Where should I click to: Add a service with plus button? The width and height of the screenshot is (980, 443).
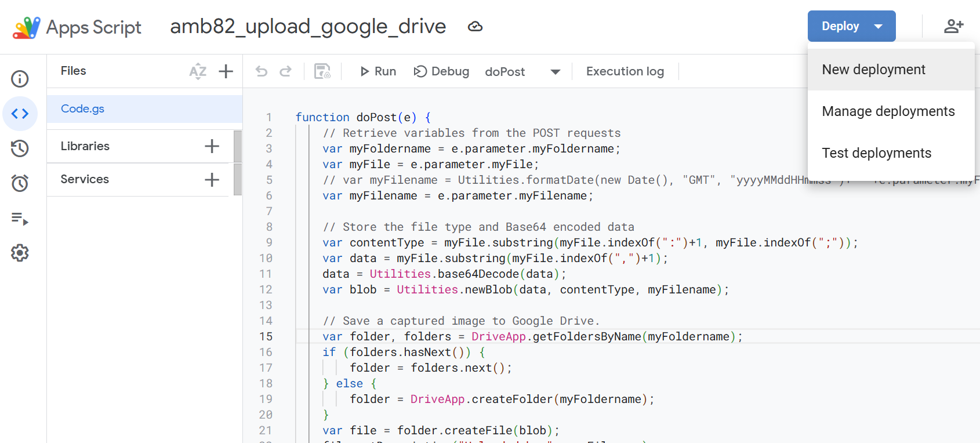[x=212, y=180]
